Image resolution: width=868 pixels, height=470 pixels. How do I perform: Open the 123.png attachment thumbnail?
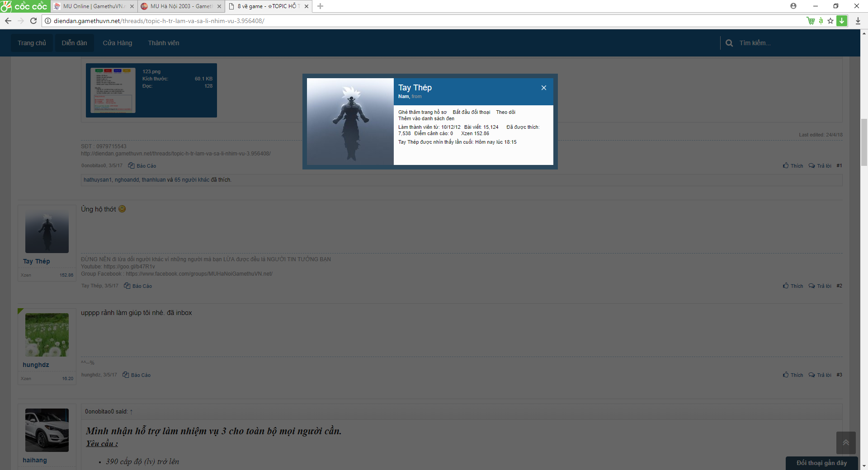click(x=113, y=90)
